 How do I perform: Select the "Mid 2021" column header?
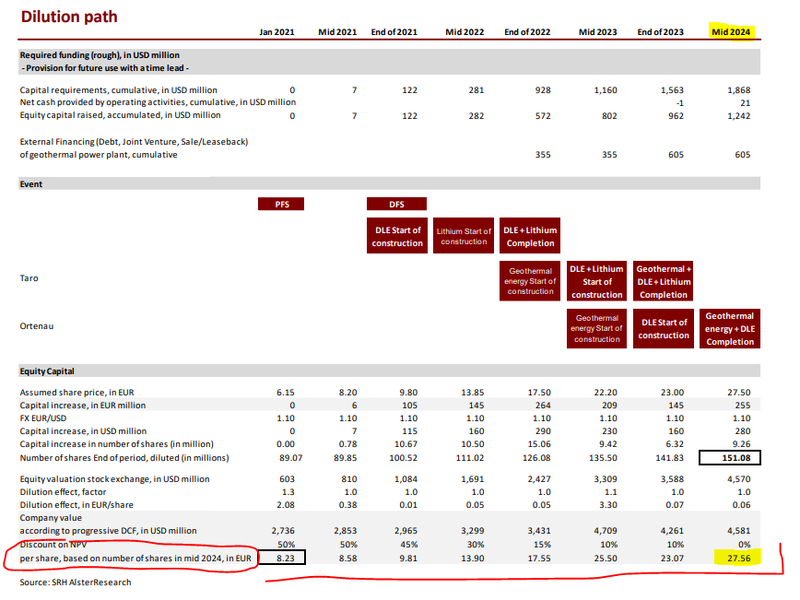[337, 32]
